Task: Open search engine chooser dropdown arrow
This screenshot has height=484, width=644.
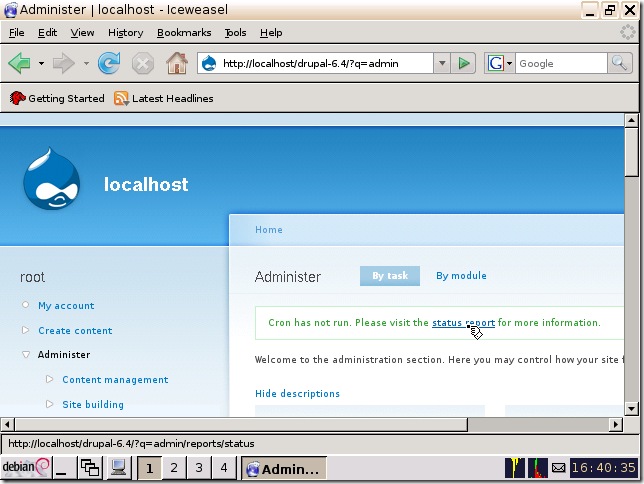Action: pos(509,63)
